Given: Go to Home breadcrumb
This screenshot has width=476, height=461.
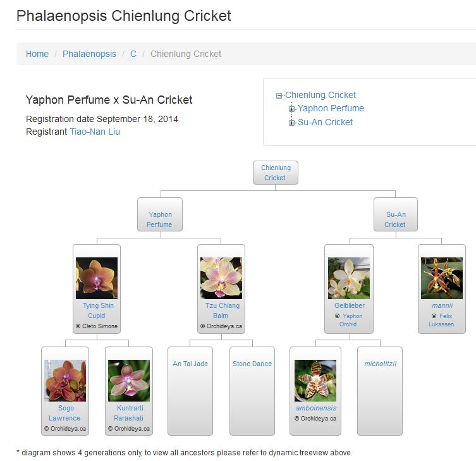Looking at the screenshot, I should [37, 54].
